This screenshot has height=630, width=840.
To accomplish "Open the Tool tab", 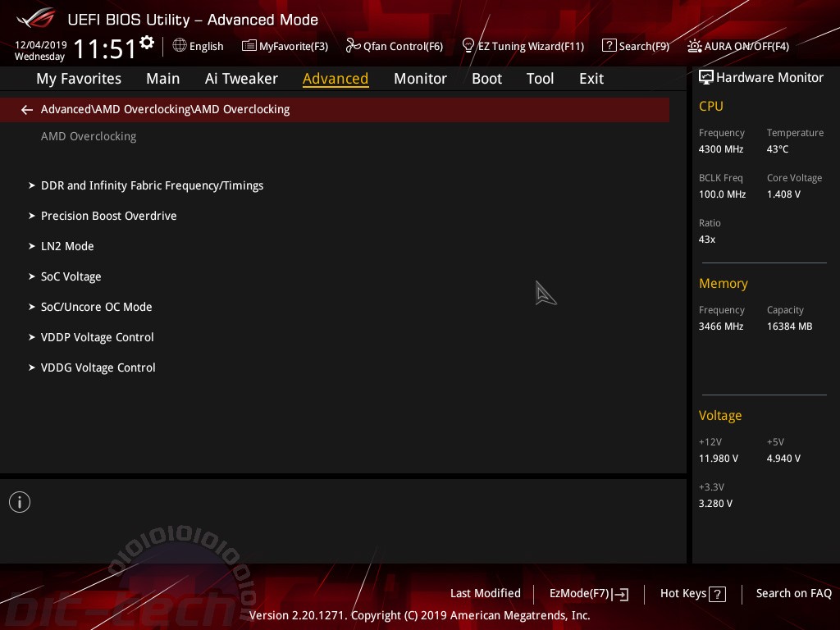I will tap(540, 79).
